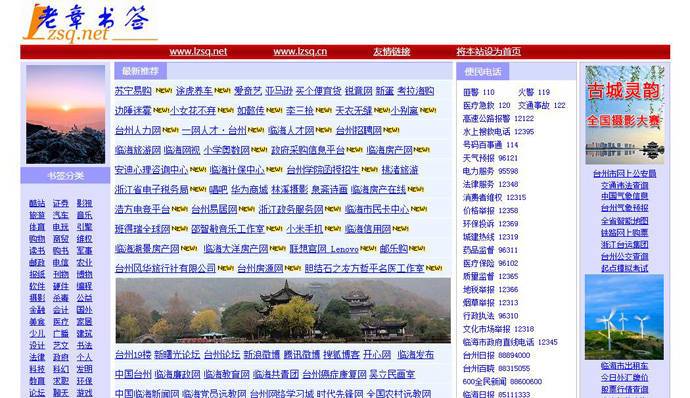Screen dimensions: 690x398
Task: Click the 华为商城 link
Action: coord(250,189)
